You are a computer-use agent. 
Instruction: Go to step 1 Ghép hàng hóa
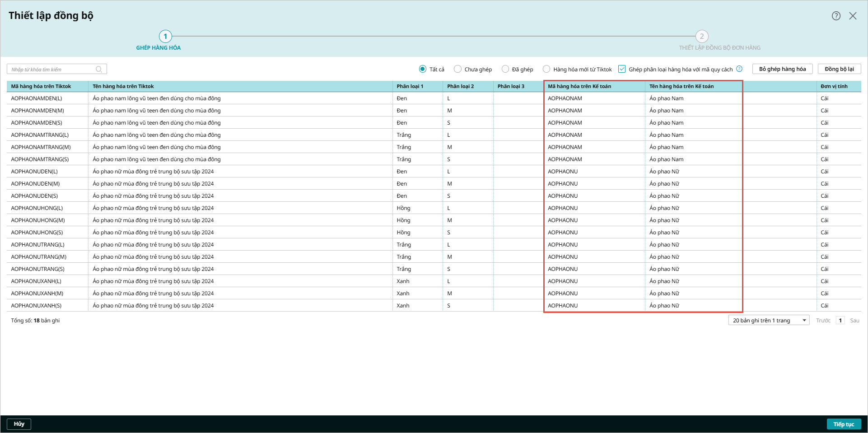pyautogui.click(x=165, y=36)
